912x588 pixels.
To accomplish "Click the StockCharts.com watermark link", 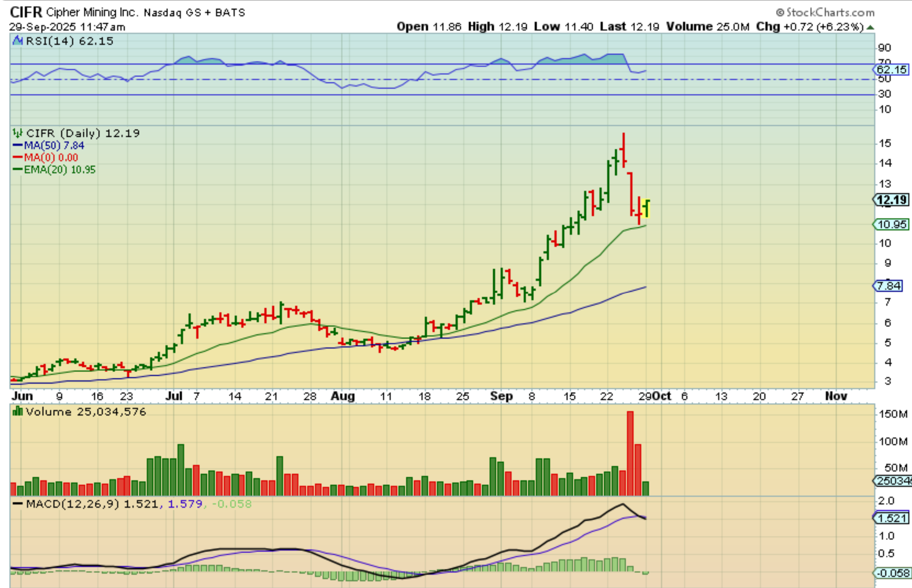I will coord(826,13).
